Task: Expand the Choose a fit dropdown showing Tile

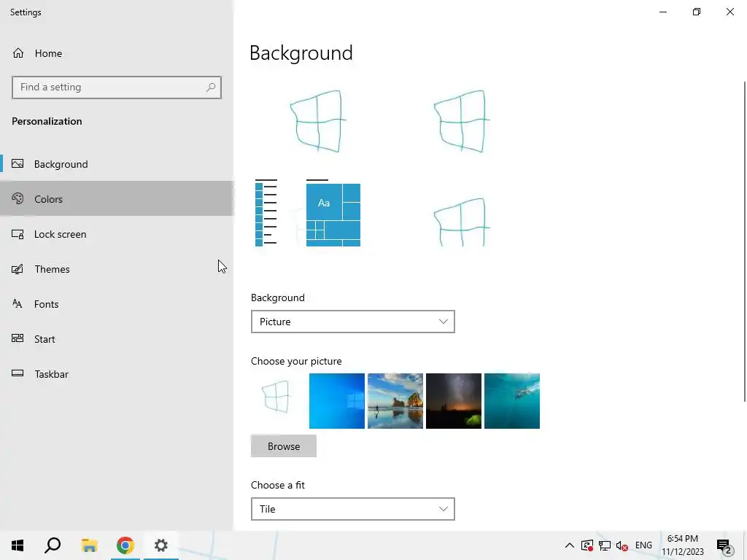Action: tap(352, 509)
